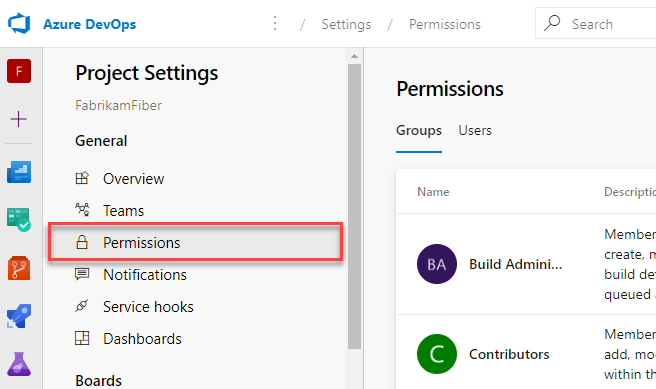Click the Permissions page heading
The height and width of the screenshot is (389, 656).
tap(450, 89)
